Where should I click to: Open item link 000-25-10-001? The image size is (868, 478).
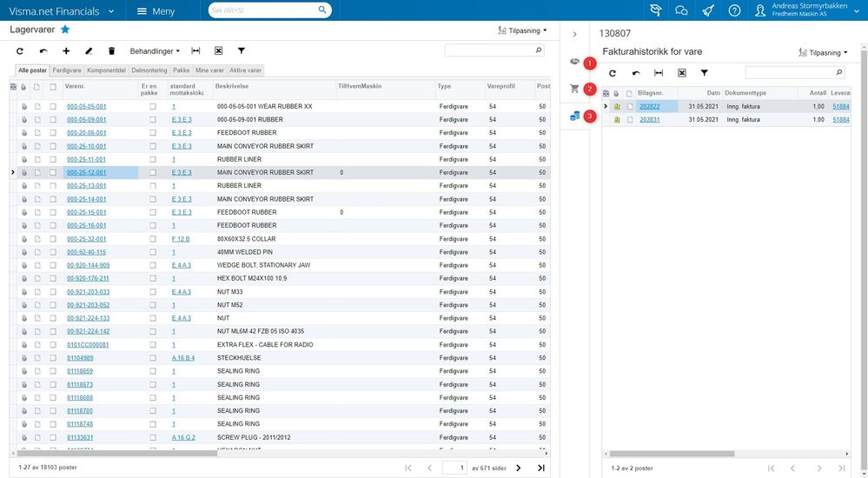click(x=86, y=146)
